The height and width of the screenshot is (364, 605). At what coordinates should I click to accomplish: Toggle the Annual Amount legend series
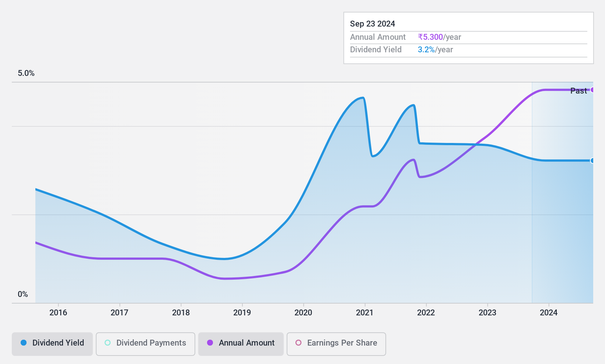tap(241, 344)
